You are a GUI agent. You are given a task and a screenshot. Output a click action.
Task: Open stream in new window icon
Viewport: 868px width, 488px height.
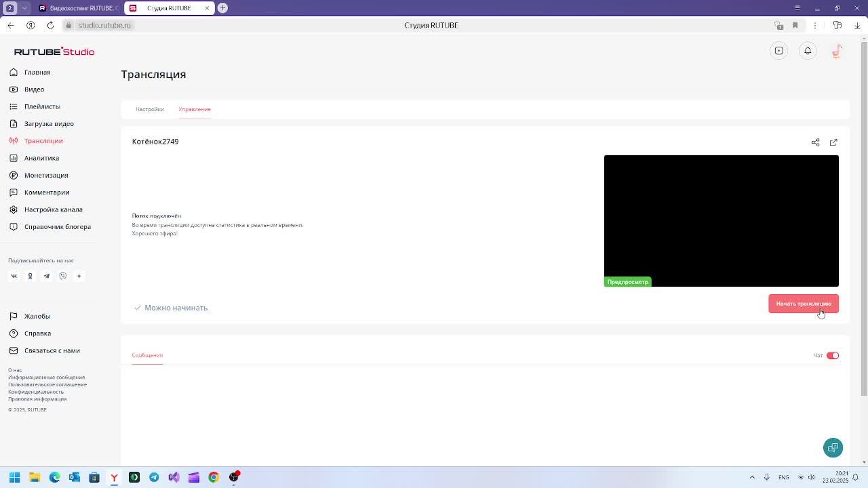tap(833, 142)
